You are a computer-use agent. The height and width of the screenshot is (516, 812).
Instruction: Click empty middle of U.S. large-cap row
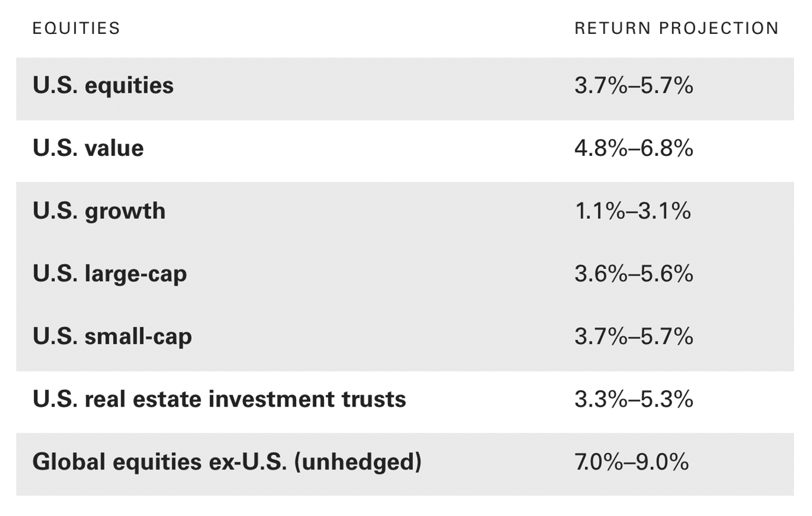(x=372, y=274)
